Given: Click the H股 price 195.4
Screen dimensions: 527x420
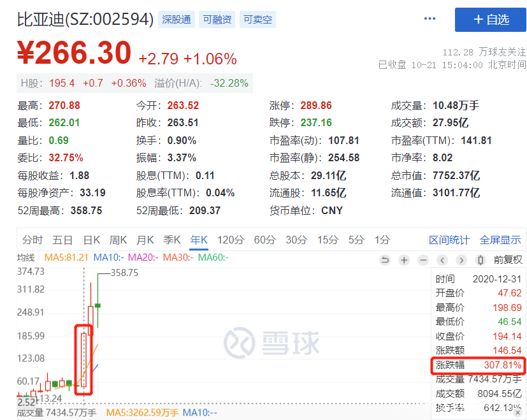Looking at the screenshot, I should pos(62,83).
